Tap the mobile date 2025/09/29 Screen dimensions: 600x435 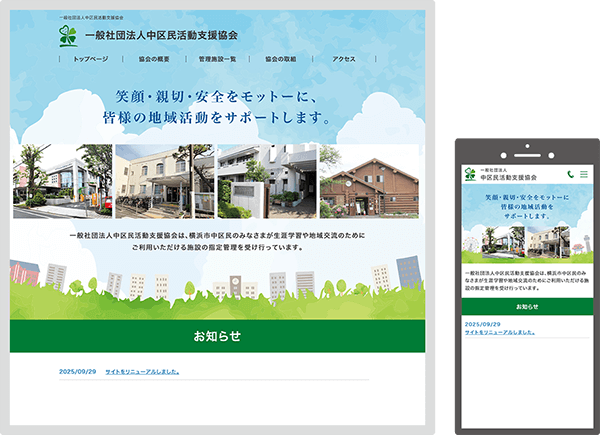point(483,324)
